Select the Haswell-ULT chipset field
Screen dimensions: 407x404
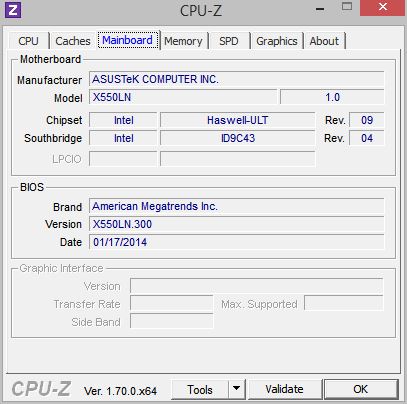click(237, 120)
